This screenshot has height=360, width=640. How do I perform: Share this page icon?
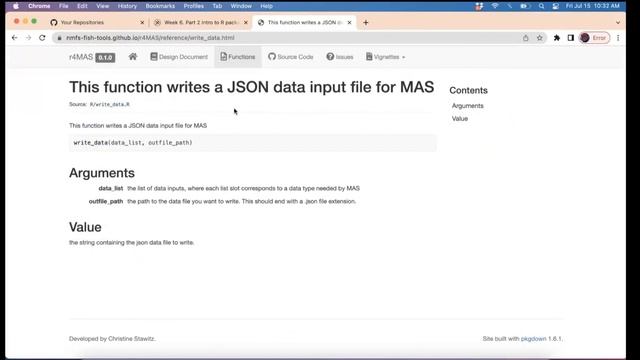(x=525, y=38)
